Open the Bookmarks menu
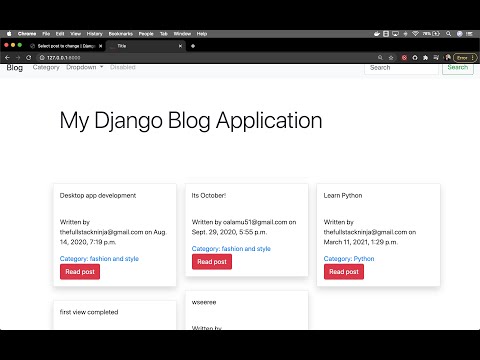 click(x=121, y=34)
